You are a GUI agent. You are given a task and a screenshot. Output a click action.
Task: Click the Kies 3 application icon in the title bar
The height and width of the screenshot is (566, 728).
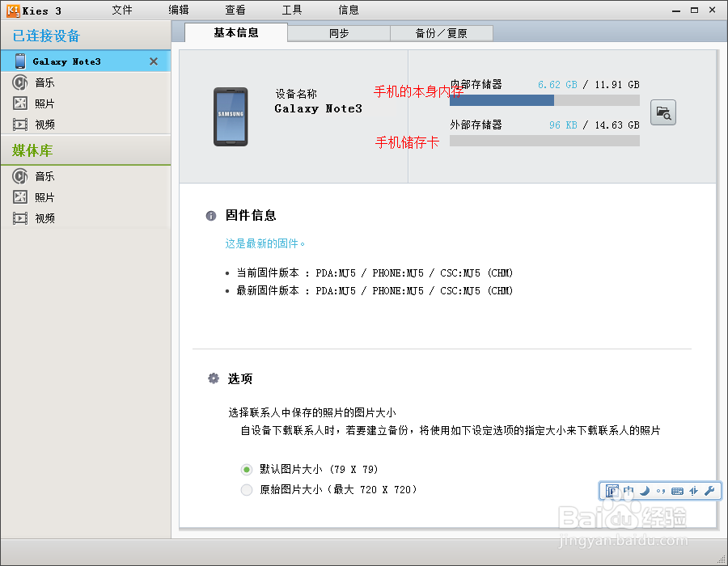[9, 10]
